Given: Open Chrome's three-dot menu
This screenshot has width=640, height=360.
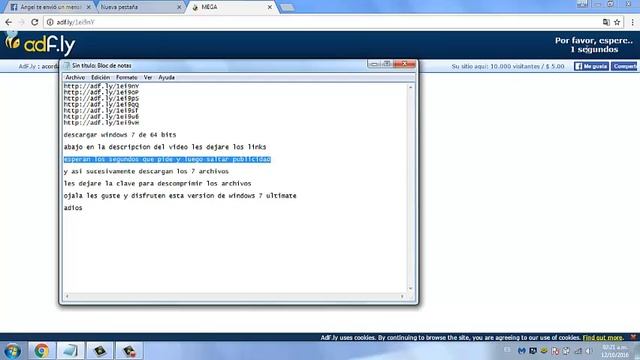Looking at the screenshot, I should click(633, 22).
